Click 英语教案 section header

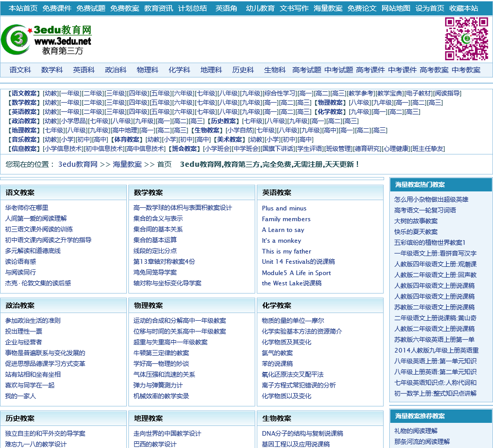point(277,192)
